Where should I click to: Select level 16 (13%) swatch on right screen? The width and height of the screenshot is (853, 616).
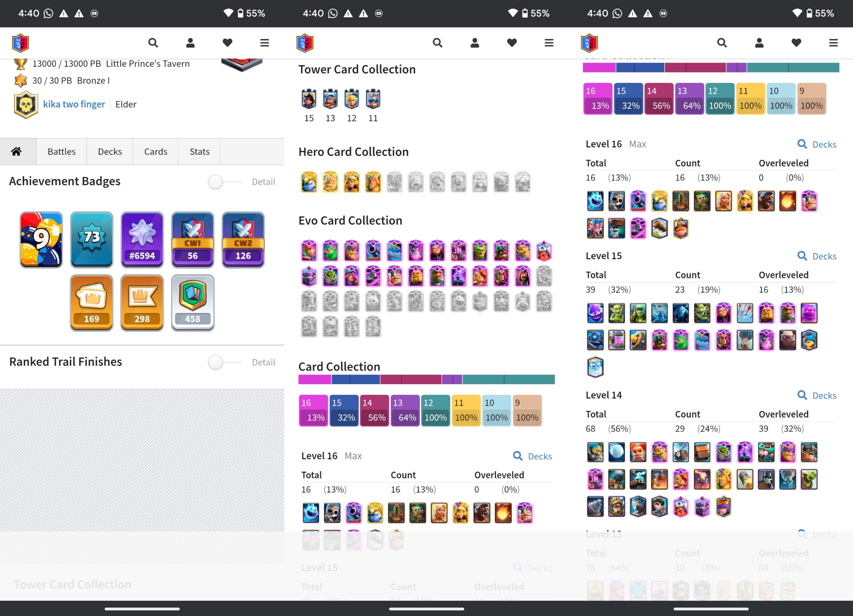click(598, 99)
